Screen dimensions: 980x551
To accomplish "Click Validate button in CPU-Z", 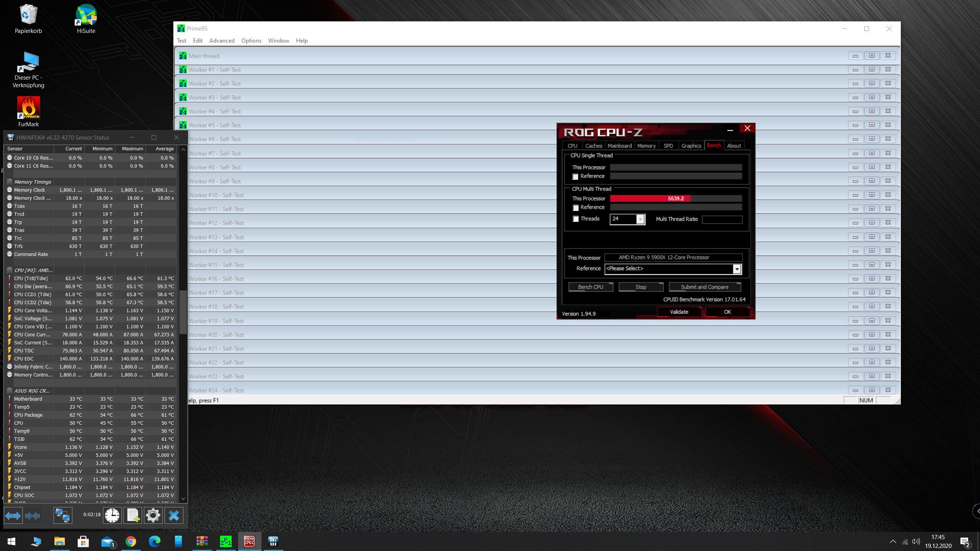I will coord(679,312).
